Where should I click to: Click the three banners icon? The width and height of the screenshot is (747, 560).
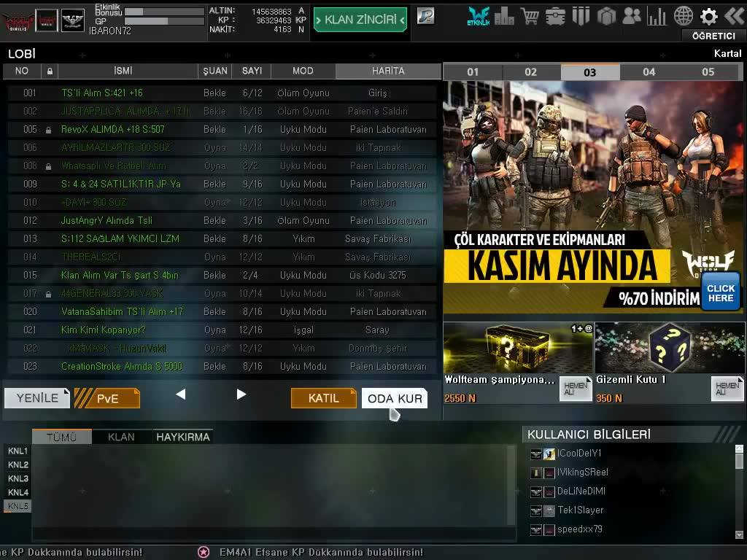[581, 16]
